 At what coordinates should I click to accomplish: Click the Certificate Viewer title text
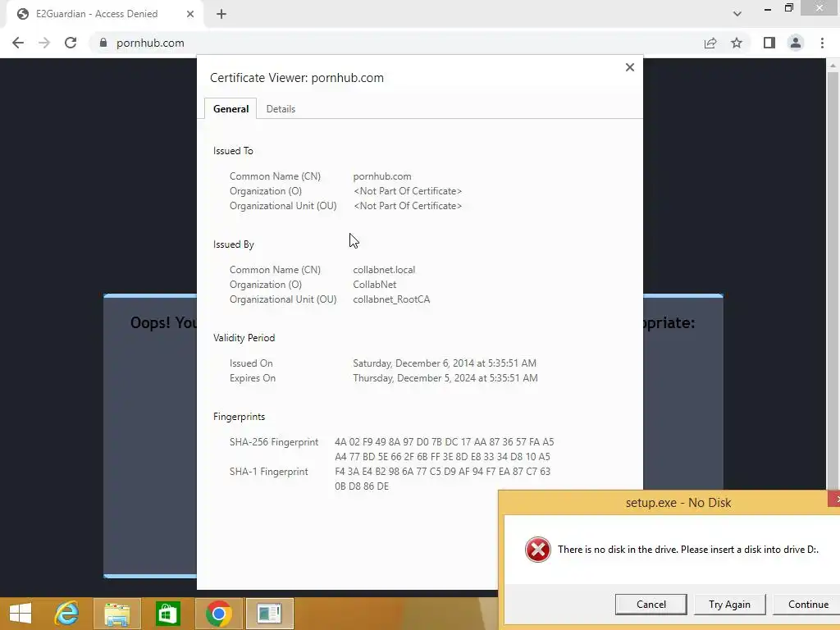(x=297, y=78)
